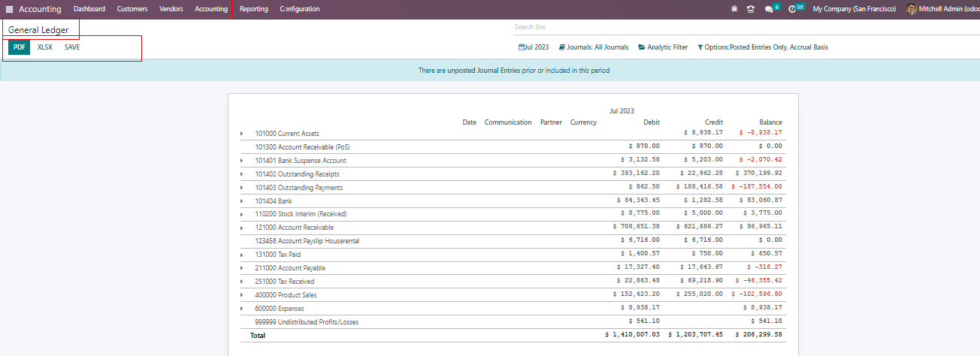This screenshot has height=356, width=980.
Task: Open Journals: All Journals filter
Action: click(594, 47)
